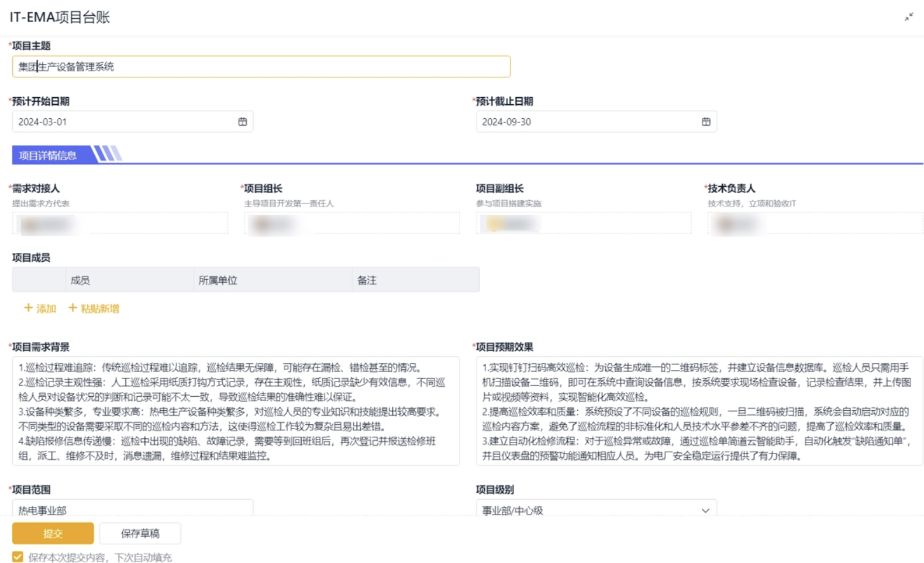Click in the 项目预期效果 text area

[x=699, y=411]
